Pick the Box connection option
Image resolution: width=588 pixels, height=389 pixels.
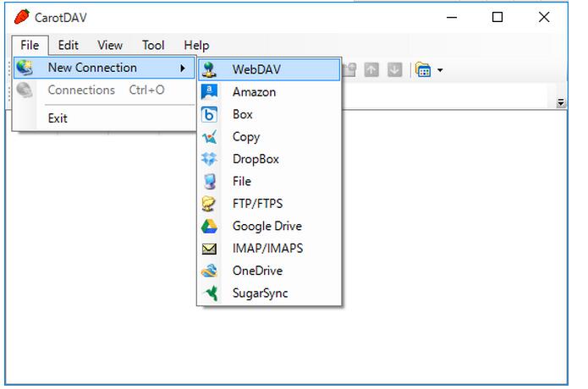[242, 114]
